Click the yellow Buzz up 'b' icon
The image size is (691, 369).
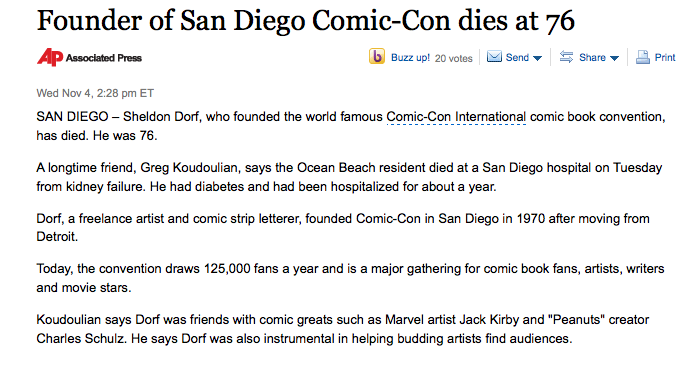(x=377, y=56)
